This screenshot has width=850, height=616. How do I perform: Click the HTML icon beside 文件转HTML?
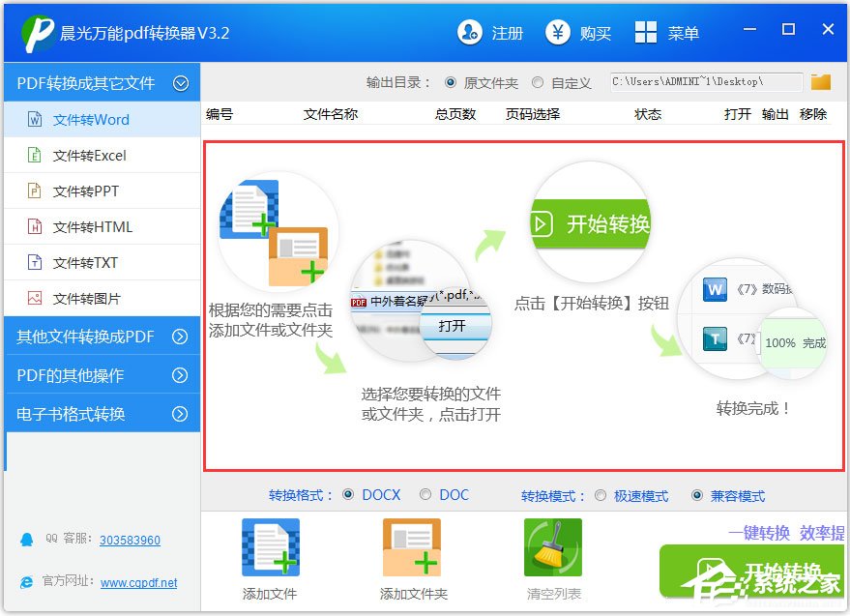35,226
